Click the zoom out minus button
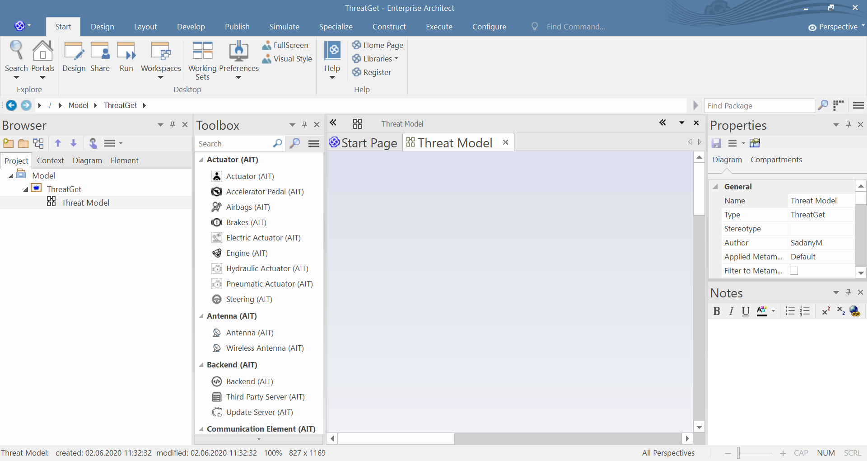Image resolution: width=868 pixels, height=461 pixels. (728, 453)
